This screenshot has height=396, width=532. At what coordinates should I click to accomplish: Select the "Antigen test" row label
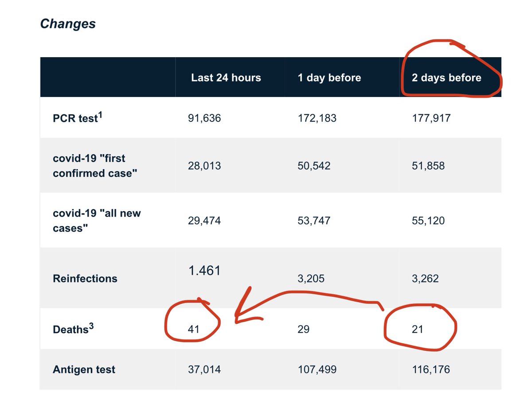(x=84, y=369)
